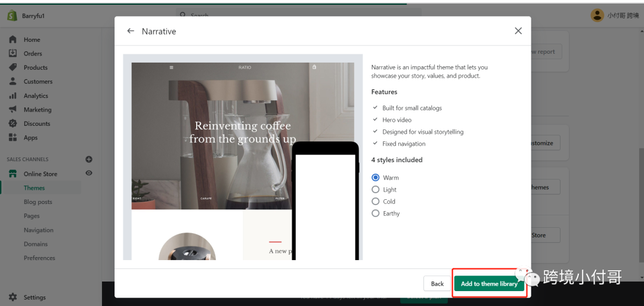Screen dimensions: 644x306
Task: Open the Orders sidebar icon
Action: (x=13, y=54)
